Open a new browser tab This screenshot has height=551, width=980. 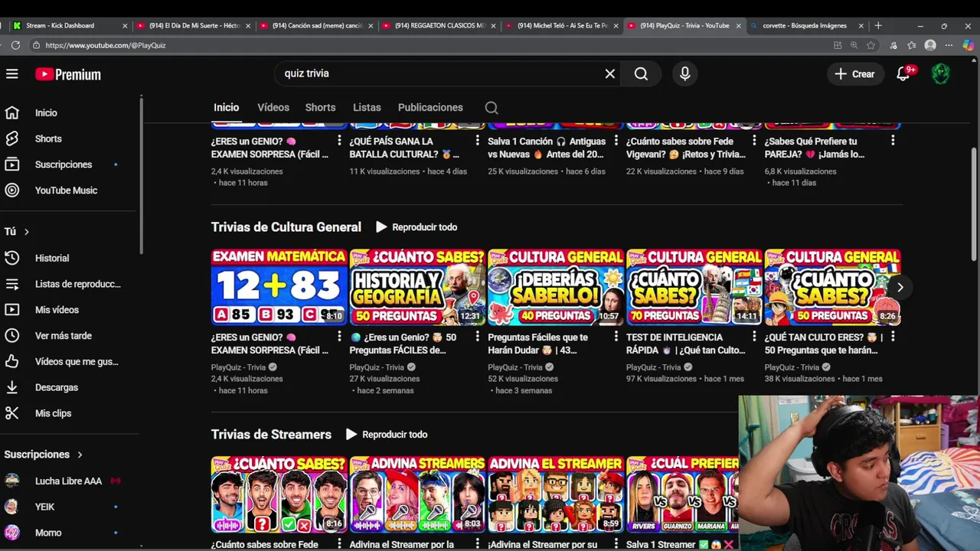[x=878, y=25]
